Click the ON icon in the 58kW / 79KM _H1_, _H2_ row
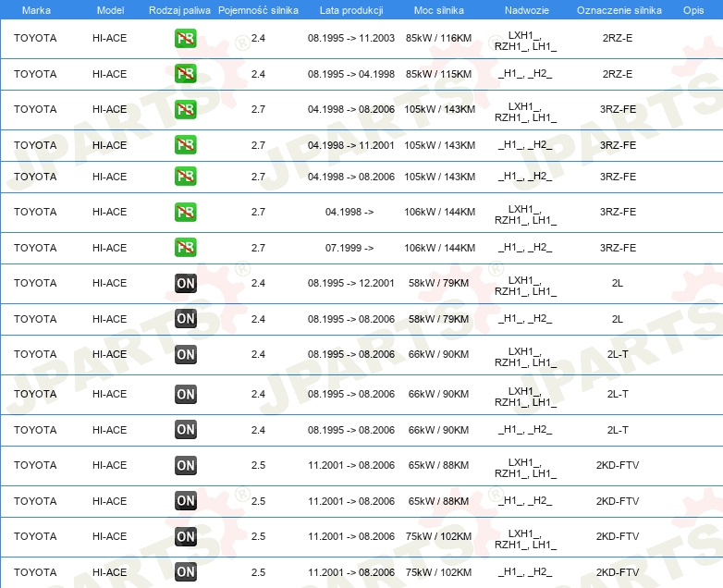Screen dimensions: 723x588 coord(185,319)
